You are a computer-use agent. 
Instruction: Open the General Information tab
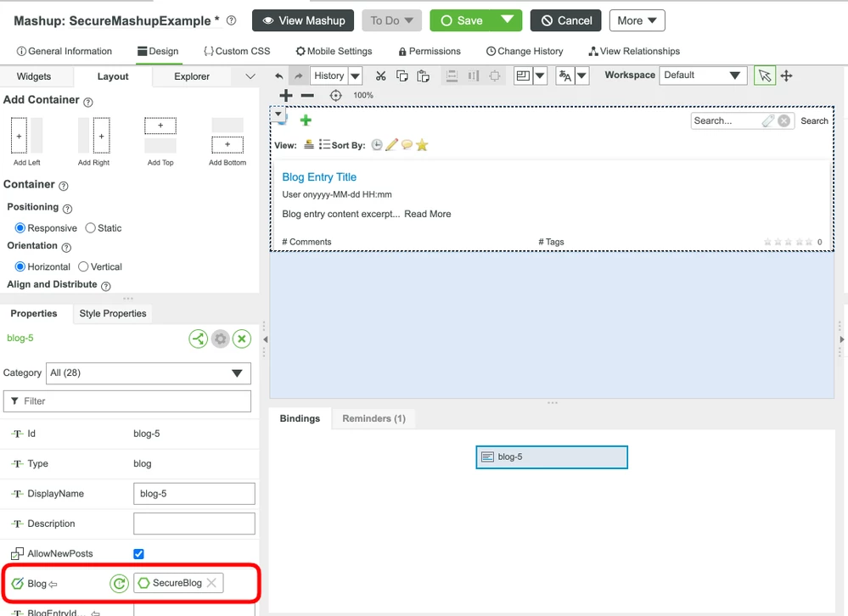click(65, 51)
